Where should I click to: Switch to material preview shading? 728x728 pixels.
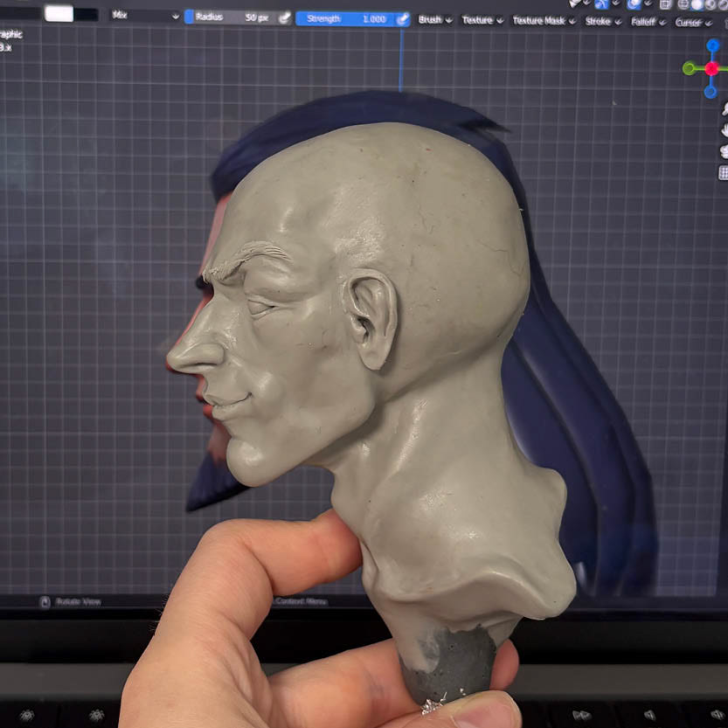tap(710, 5)
